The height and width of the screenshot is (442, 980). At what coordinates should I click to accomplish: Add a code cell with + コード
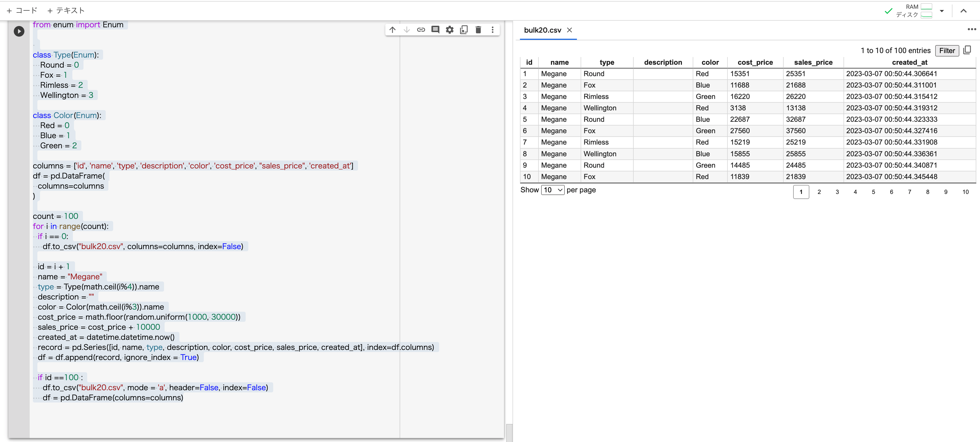tap(22, 11)
